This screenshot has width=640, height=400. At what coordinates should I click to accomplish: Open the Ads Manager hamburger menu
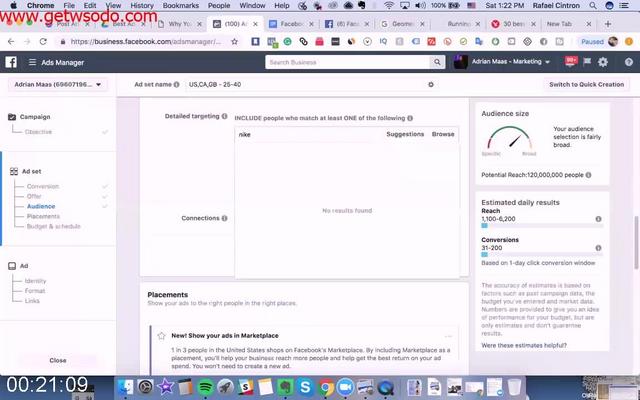32,62
